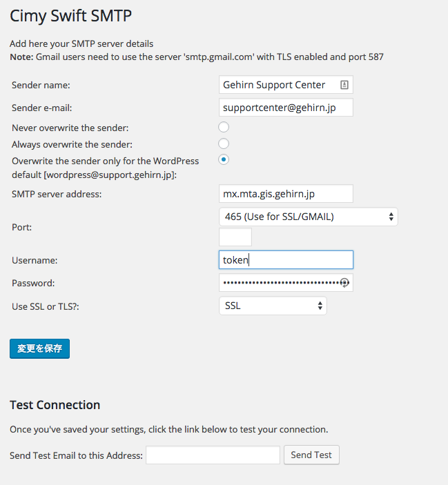Image resolution: width=448 pixels, height=485 pixels.
Task: Click the SMTP server address field
Action: click(x=286, y=194)
